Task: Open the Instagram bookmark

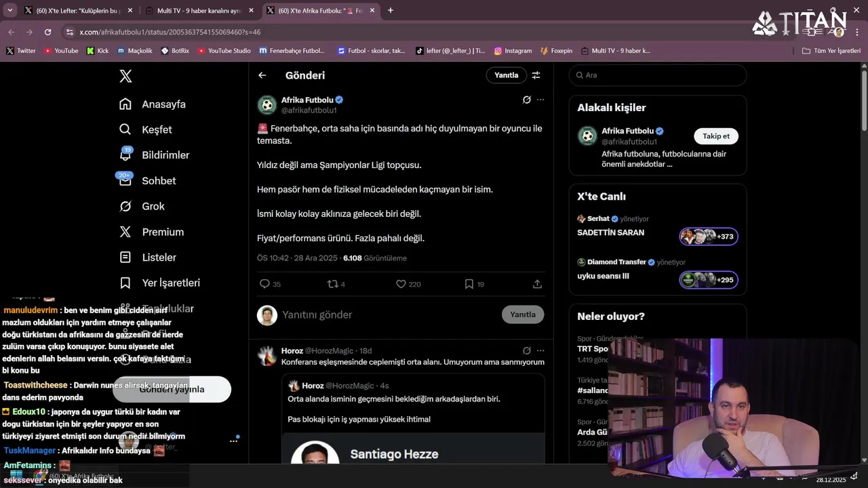Action: point(513,51)
